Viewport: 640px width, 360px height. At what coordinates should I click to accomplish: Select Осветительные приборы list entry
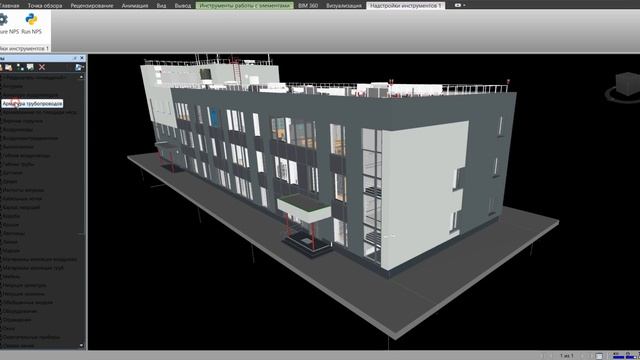click(31, 337)
